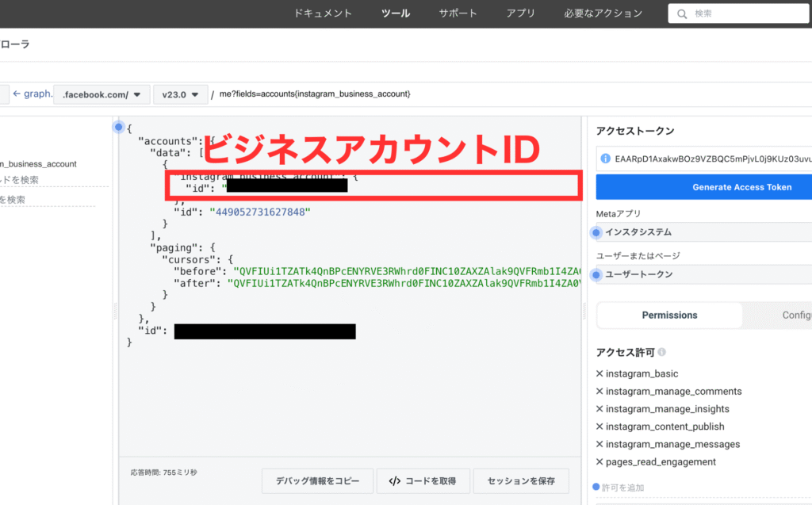Click the "before" cursor value string
This screenshot has width=812, height=505.
click(x=407, y=271)
